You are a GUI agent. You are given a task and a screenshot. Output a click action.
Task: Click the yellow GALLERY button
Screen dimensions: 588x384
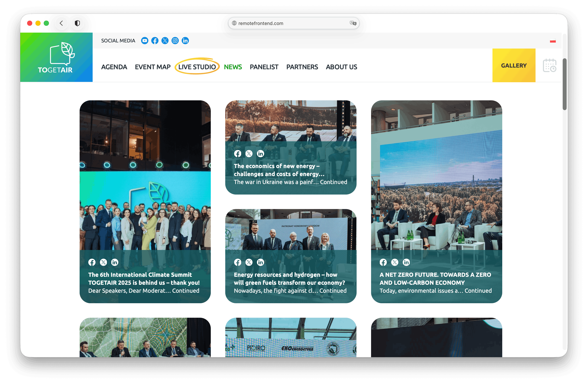(x=514, y=65)
